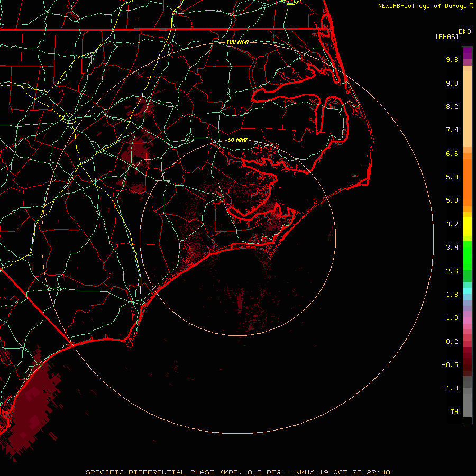This screenshot has width=476, height=476.
Task: Click the DKD label above color scale
Action: (465, 32)
